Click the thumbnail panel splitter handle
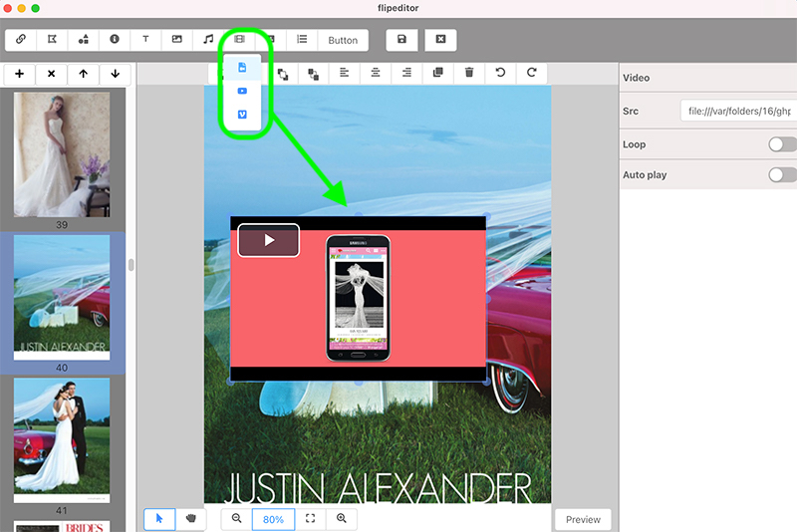 [x=132, y=265]
